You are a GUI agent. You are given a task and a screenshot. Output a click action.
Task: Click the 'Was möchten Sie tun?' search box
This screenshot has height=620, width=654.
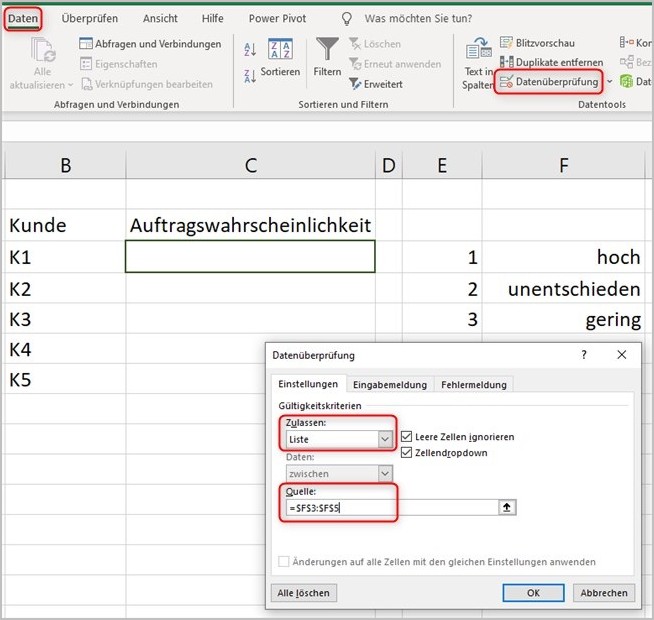(418, 19)
